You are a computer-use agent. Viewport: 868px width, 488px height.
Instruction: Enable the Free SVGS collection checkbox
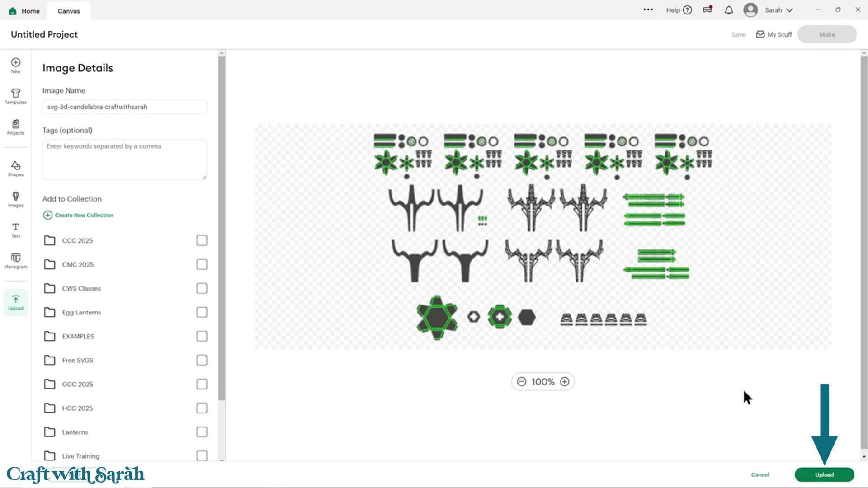pyautogui.click(x=202, y=360)
